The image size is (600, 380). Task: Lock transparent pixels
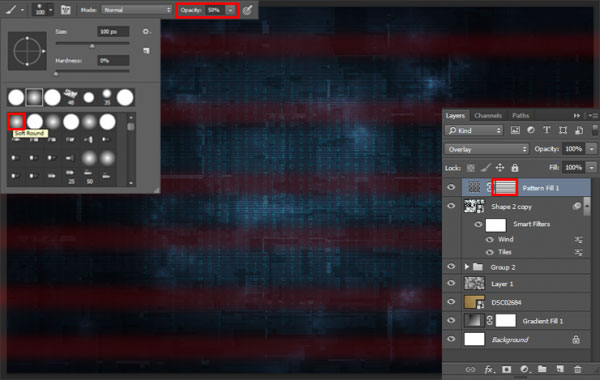[471, 168]
